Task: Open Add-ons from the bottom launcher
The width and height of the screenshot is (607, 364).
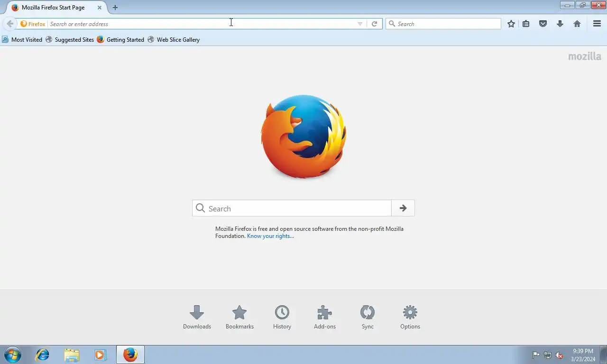Action: [x=325, y=317]
